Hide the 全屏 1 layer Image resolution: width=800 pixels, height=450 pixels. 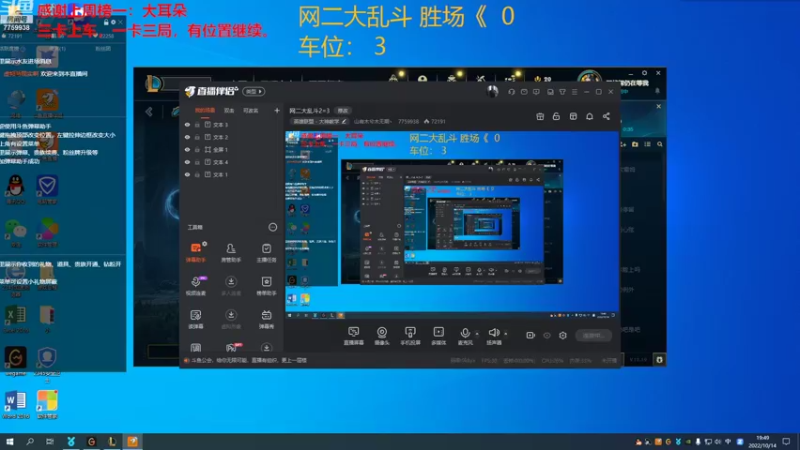187,149
